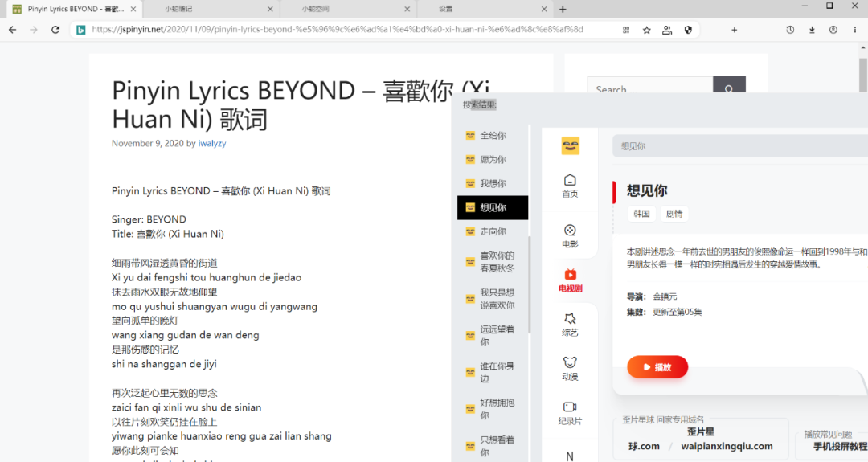Click the page vertical scrollbar
This screenshot has width=868, height=462.
tap(863, 77)
